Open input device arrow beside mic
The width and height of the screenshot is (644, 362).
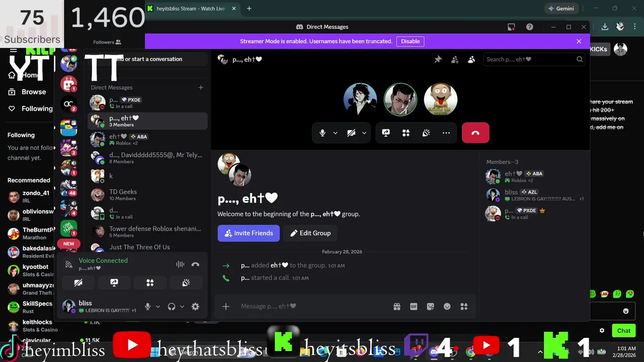(158, 307)
